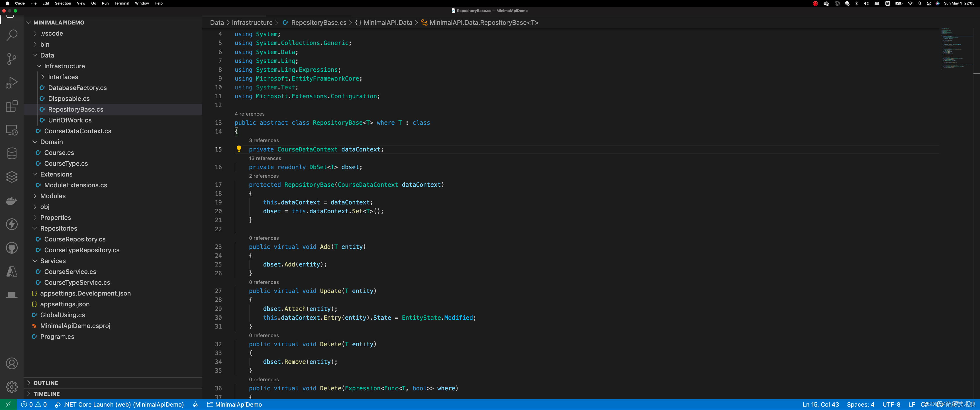The height and width of the screenshot is (410, 980).
Task: Expand the Interfaces folder
Action: coord(63,77)
